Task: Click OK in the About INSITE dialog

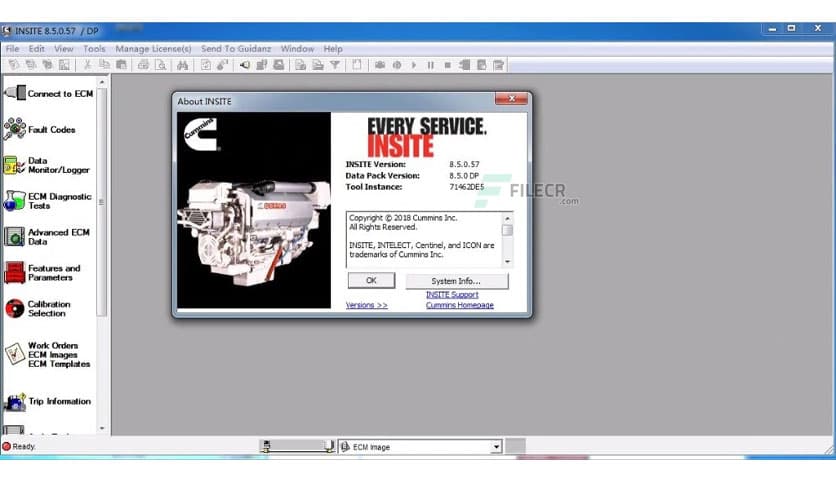Action: pyautogui.click(x=371, y=280)
